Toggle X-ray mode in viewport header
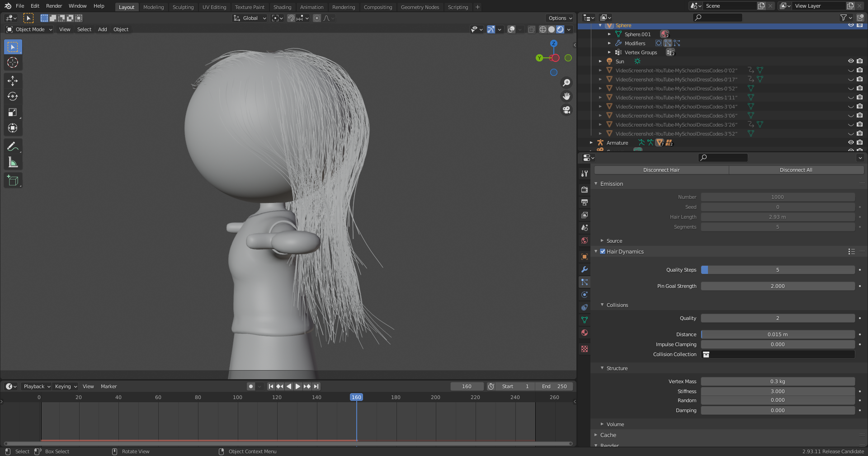This screenshot has width=868, height=456. coord(532,29)
